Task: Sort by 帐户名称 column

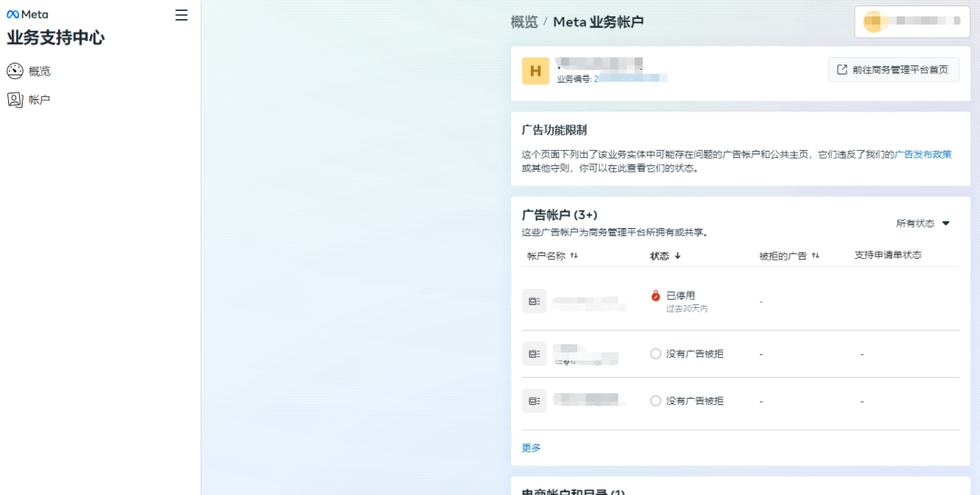Action: 553,255
